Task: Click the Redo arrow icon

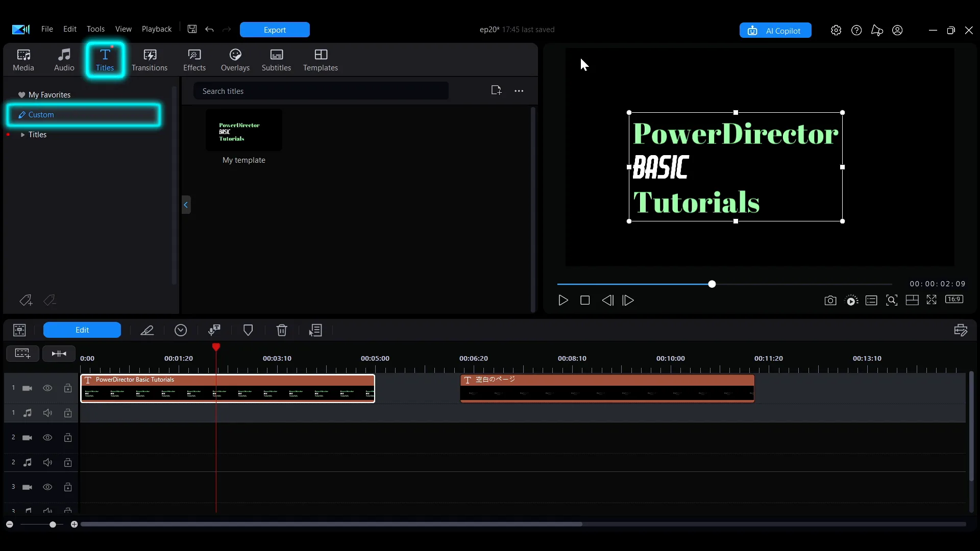Action: (x=227, y=29)
